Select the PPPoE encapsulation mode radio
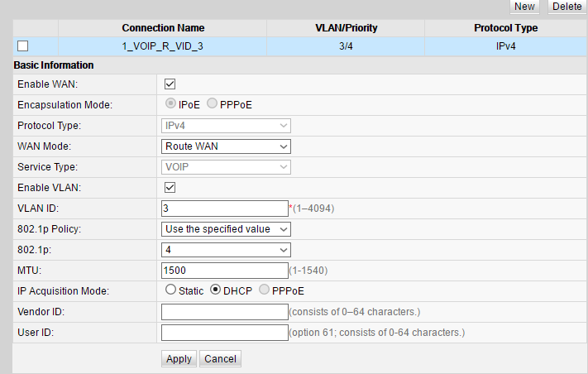 [213, 104]
